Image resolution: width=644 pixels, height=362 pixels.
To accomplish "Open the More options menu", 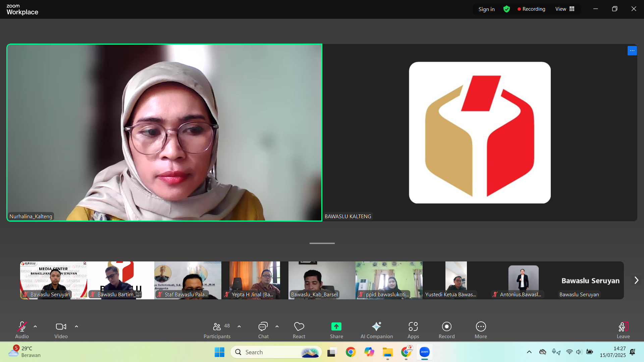I will point(481,330).
